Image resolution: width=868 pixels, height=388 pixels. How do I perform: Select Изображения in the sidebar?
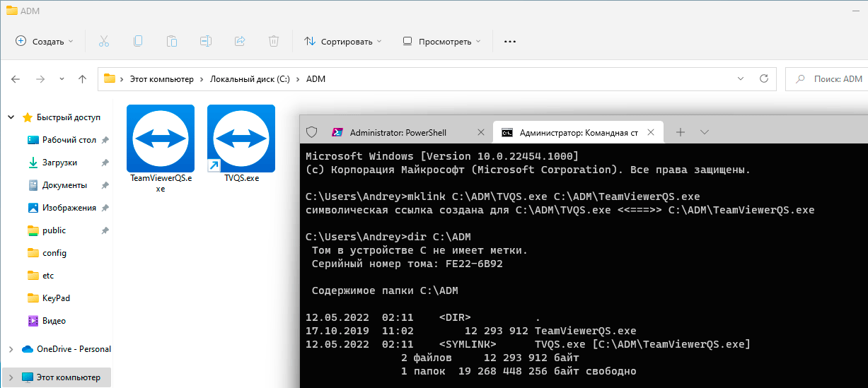coord(69,208)
